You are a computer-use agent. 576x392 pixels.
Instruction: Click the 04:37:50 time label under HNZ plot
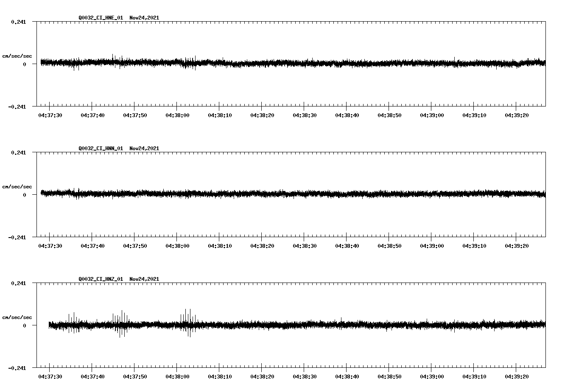135,376
